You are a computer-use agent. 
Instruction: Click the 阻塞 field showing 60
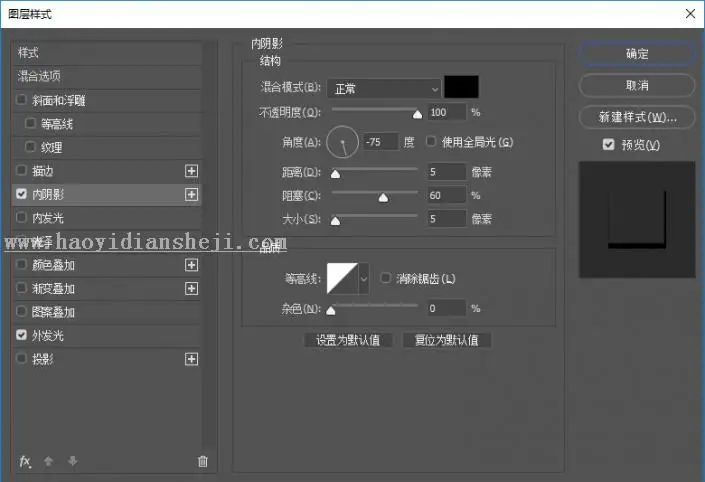[x=446, y=196]
